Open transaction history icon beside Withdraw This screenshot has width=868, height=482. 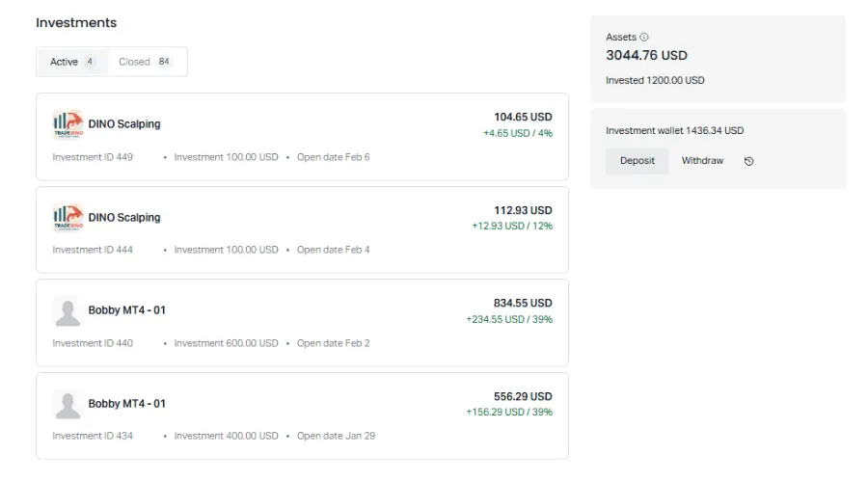click(749, 161)
